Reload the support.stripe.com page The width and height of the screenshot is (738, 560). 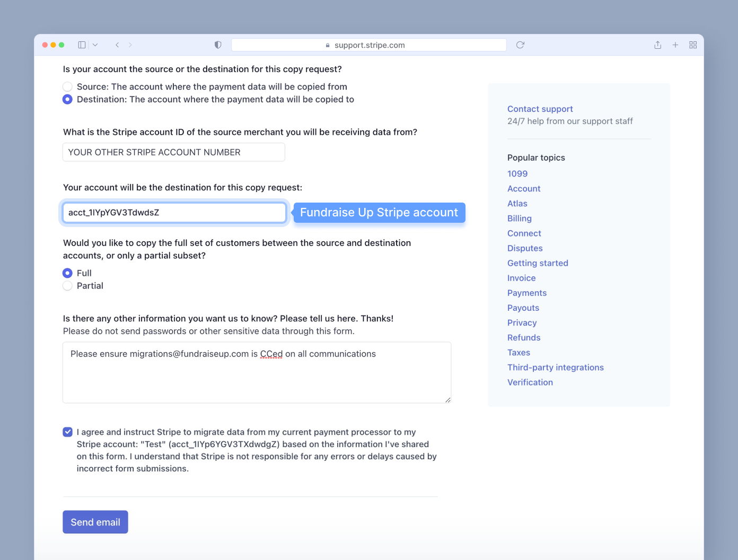[x=520, y=45]
